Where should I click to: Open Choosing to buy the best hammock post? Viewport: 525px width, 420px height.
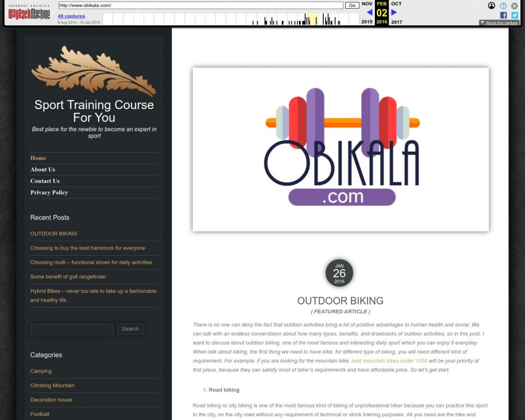(87, 248)
